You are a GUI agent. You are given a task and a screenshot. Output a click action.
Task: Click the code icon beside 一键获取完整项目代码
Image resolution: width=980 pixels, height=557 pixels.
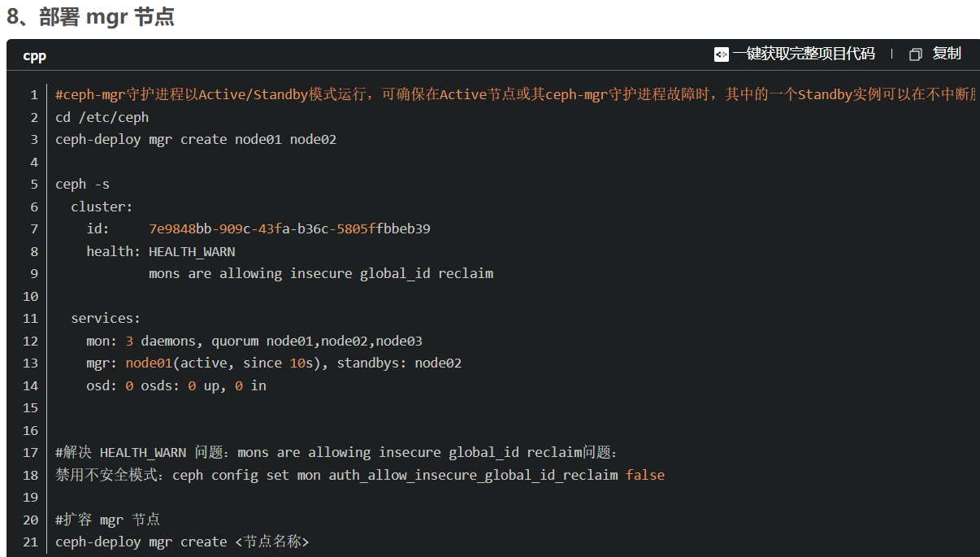[x=721, y=54]
